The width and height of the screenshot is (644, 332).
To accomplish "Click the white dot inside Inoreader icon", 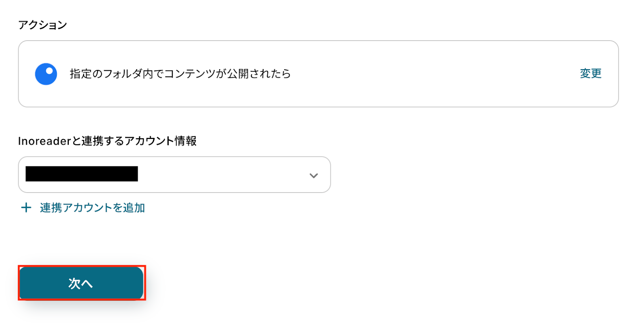I will [x=49, y=71].
